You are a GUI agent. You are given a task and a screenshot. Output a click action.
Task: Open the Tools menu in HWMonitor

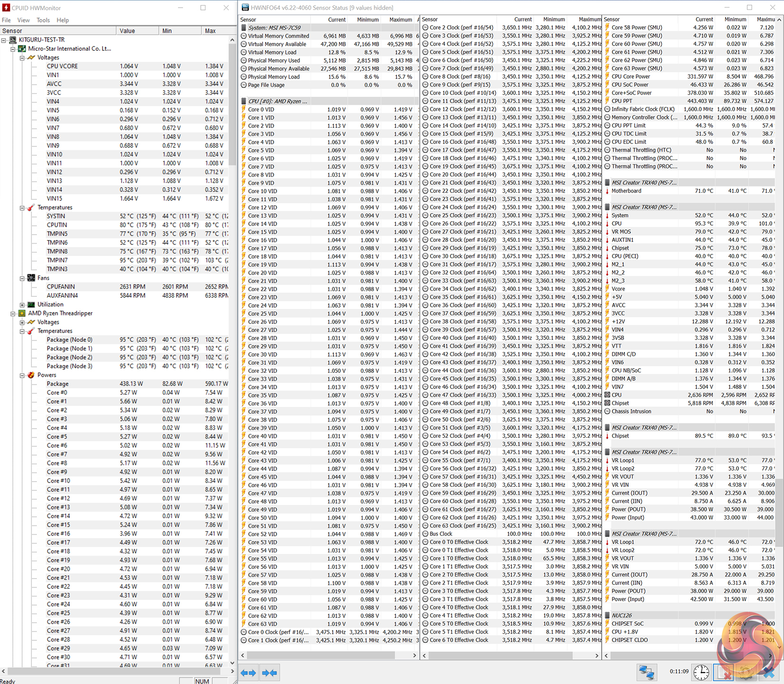tap(43, 20)
